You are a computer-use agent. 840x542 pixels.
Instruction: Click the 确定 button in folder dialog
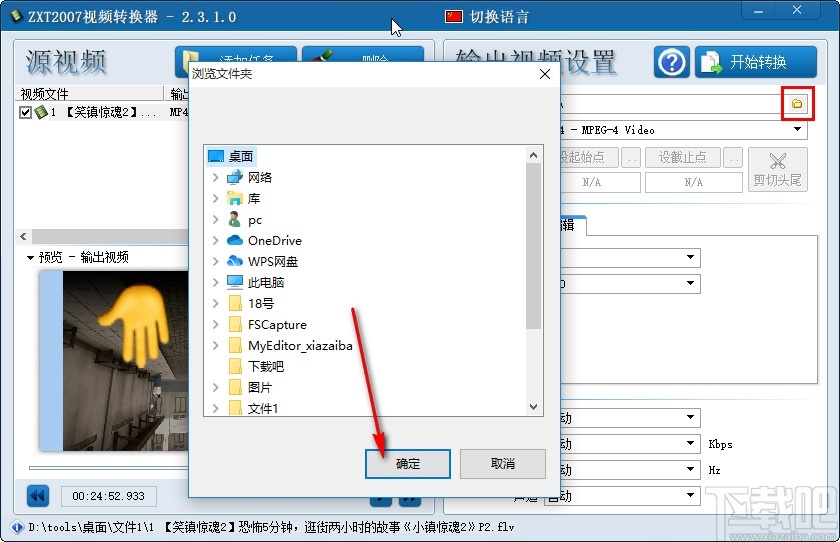pos(408,463)
